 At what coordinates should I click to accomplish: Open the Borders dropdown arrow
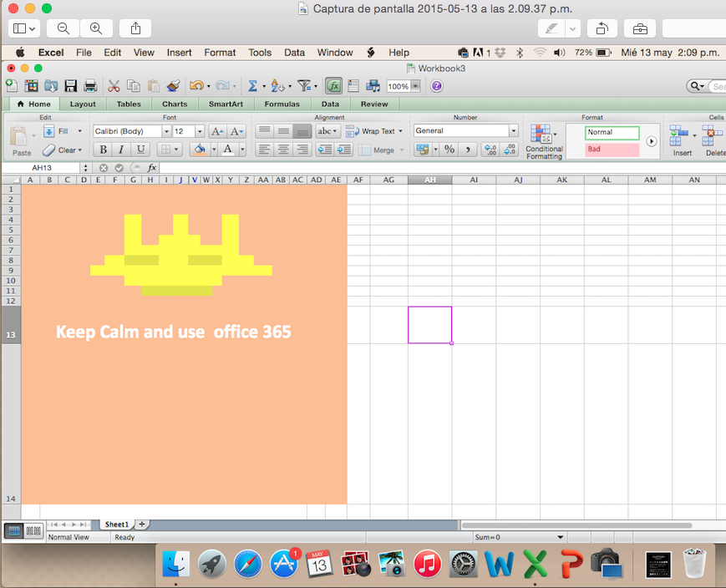point(176,149)
